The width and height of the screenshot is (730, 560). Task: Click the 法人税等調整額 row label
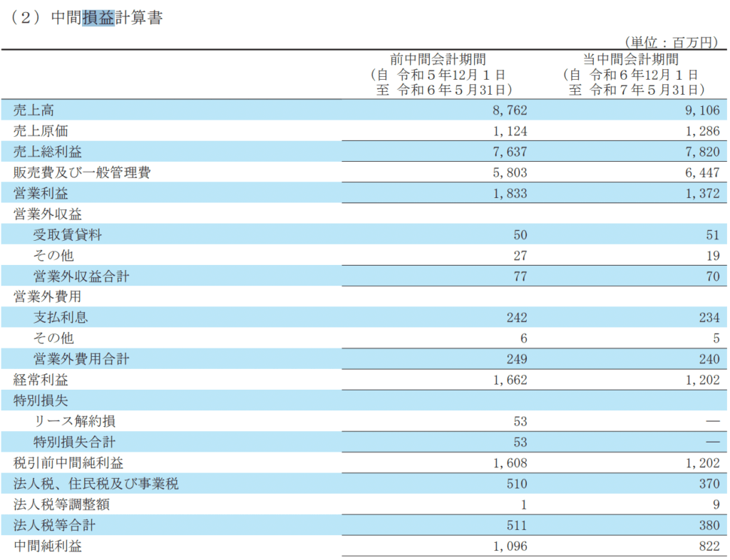pyautogui.click(x=62, y=504)
